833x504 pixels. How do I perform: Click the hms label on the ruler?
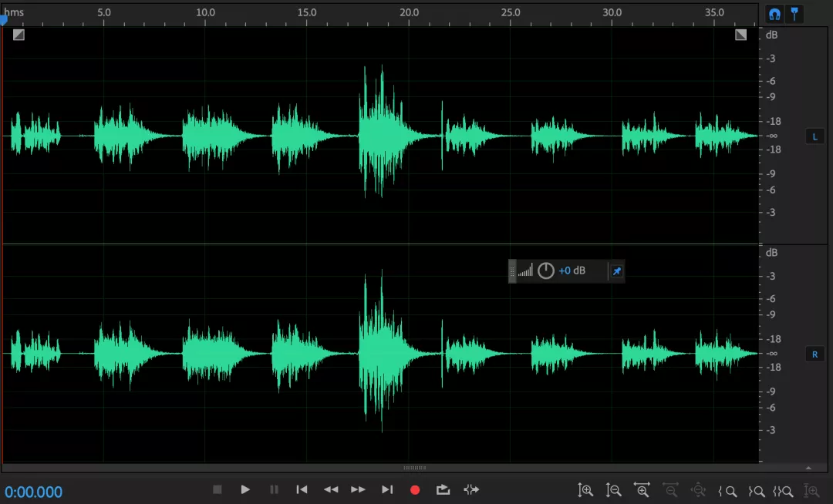14,12
